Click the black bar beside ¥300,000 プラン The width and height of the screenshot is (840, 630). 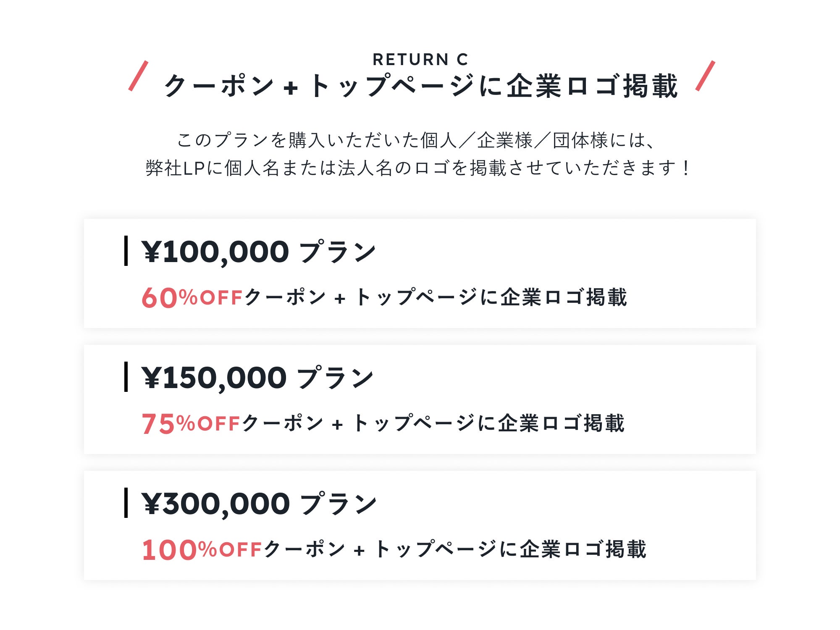126,503
